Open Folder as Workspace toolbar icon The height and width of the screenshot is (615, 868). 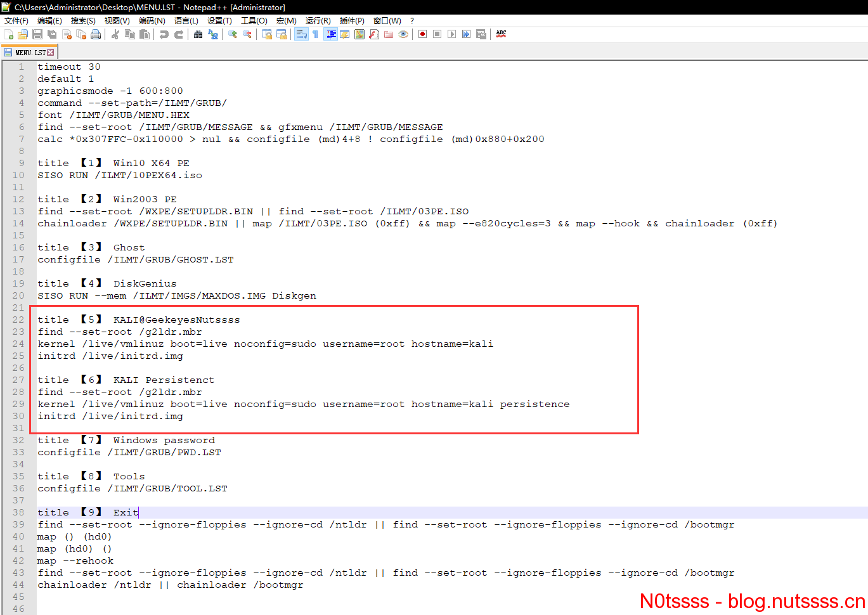pyautogui.click(x=389, y=34)
